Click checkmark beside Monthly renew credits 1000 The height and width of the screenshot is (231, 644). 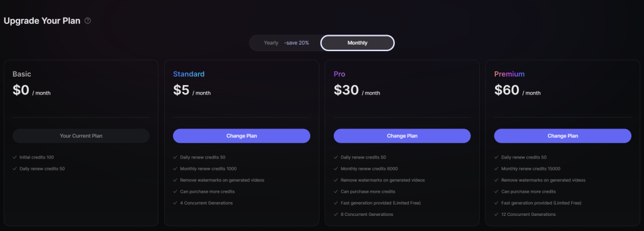175,169
